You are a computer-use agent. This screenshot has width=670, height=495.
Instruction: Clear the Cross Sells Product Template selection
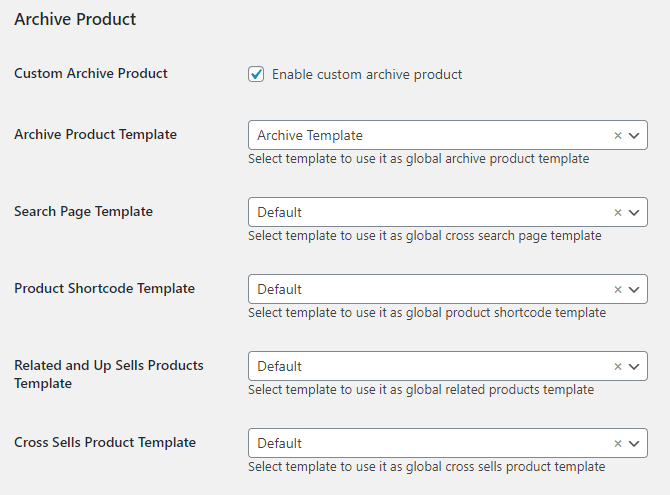[617, 443]
